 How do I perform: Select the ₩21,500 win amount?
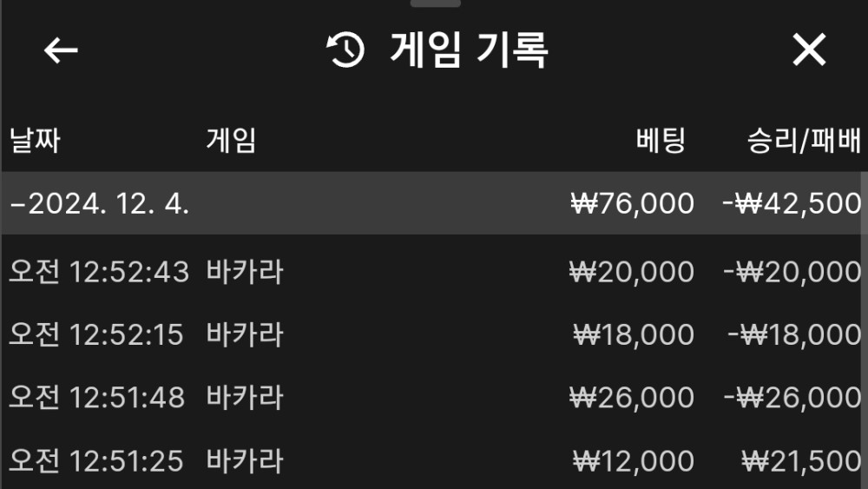(x=801, y=460)
